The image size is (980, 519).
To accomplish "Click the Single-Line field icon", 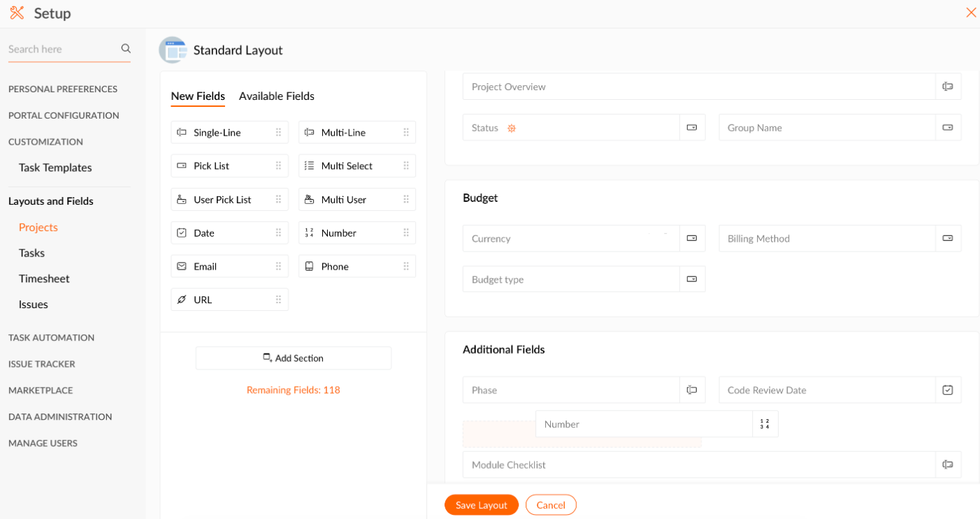I will pos(182,132).
